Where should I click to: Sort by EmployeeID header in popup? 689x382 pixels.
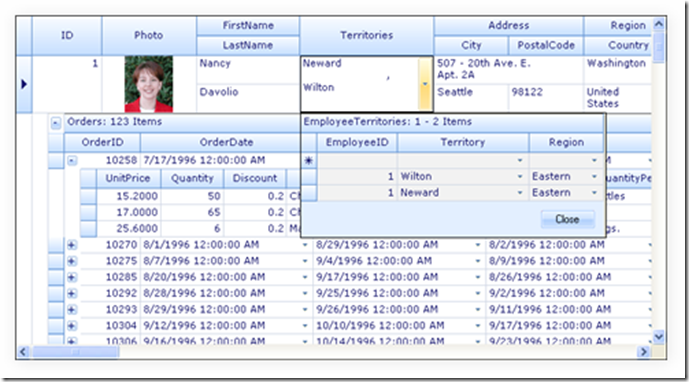click(357, 142)
